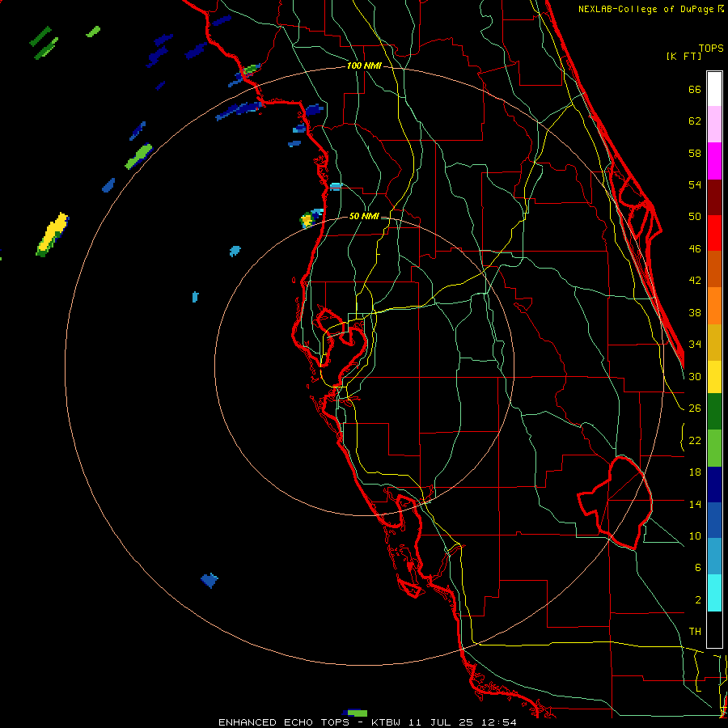
Task: Click the TH threshold legend label
Action: click(x=695, y=632)
